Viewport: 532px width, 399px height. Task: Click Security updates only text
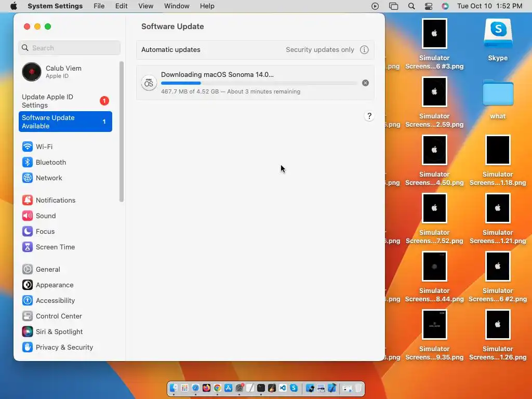click(320, 50)
